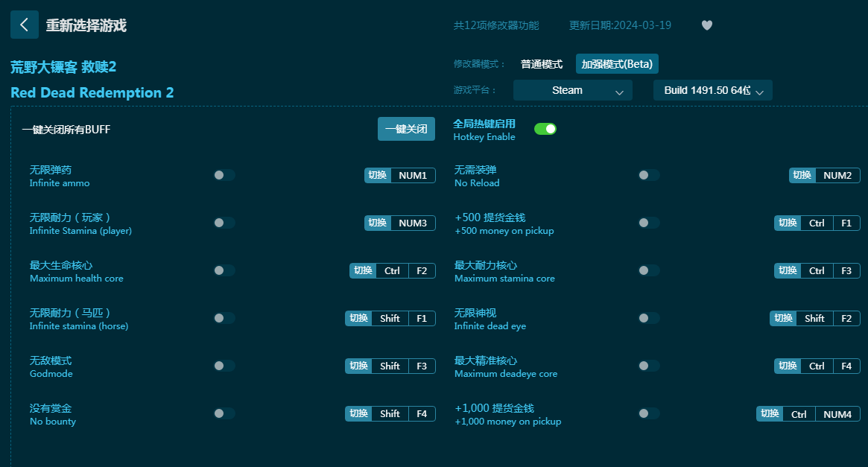The height and width of the screenshot is (467, 868).
Task: Click 切换 button for +500 money pickup
Action: pos(788,223)
